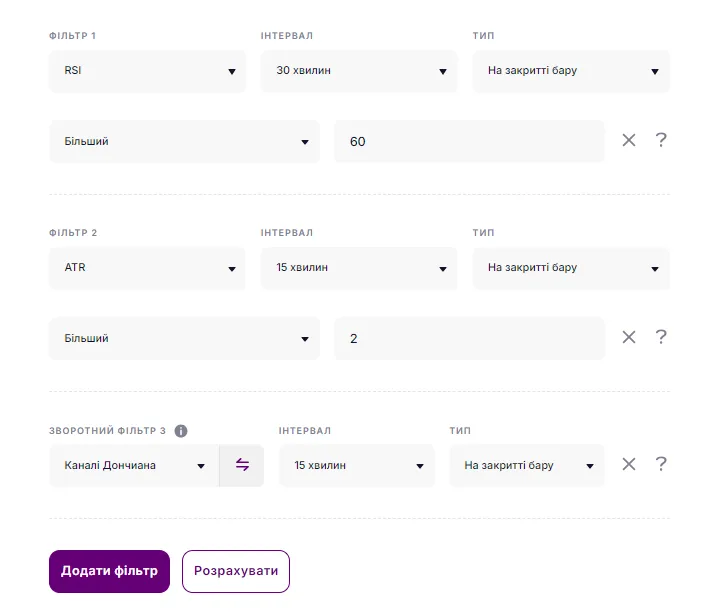Open the ATR indicator dropdown

(x=147, y=268)
